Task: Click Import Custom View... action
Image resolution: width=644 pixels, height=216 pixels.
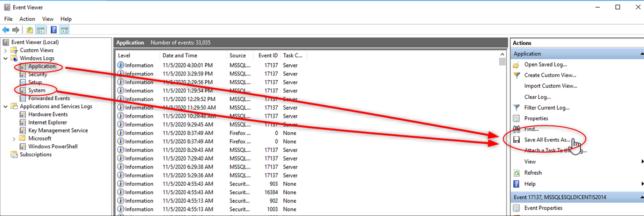Action: [x=551, y=86]
